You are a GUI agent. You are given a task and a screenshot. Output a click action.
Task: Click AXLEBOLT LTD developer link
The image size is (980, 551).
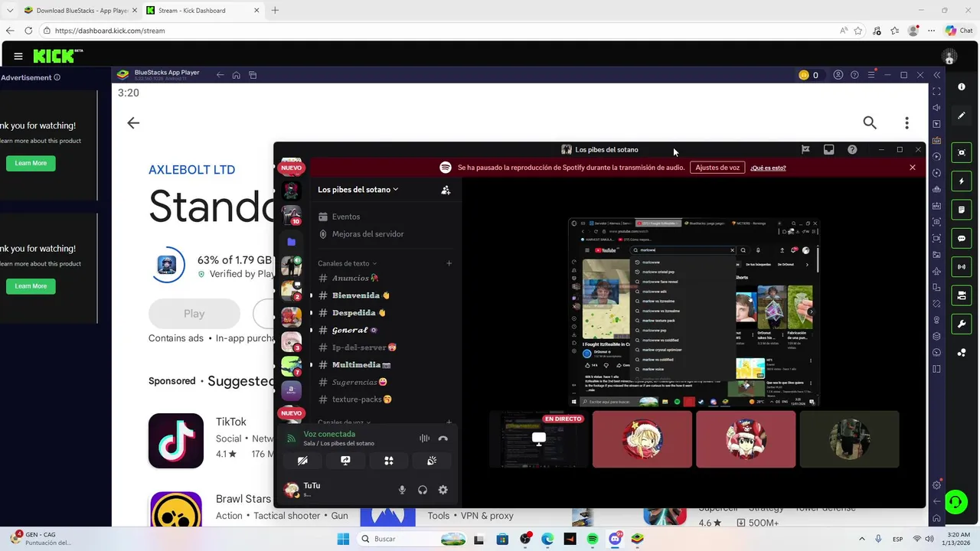(191, 170)
